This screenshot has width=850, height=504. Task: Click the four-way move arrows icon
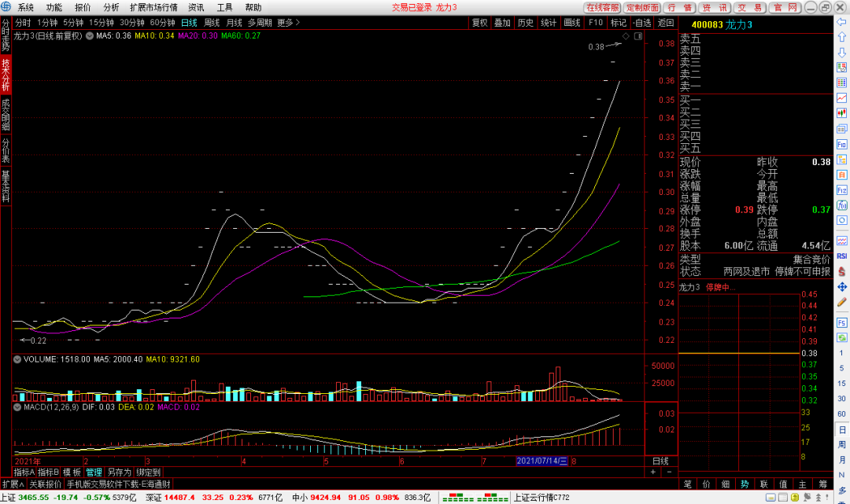(841, 286)
